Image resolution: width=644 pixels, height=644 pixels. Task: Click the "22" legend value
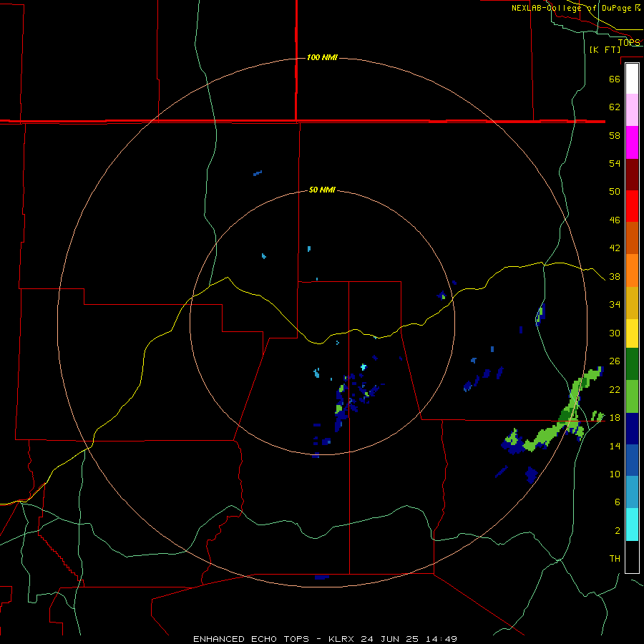615,389
